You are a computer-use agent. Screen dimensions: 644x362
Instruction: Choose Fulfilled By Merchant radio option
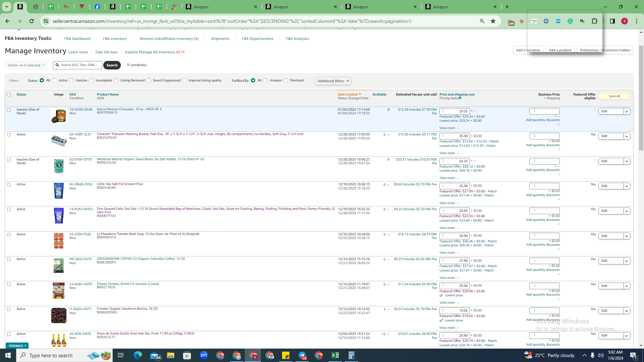coord(286,80)
